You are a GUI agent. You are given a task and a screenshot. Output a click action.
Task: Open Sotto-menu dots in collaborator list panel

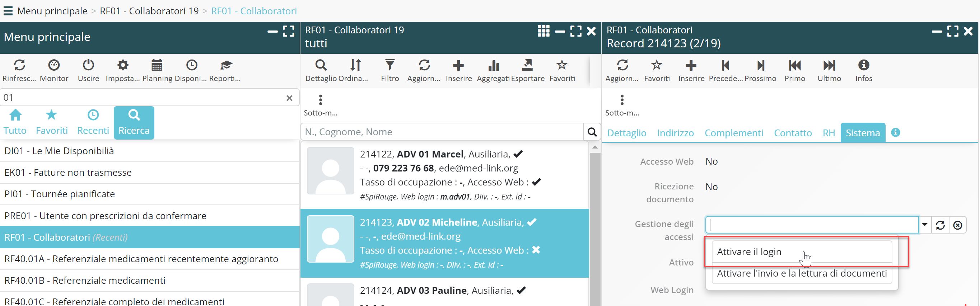click(321, 100)
